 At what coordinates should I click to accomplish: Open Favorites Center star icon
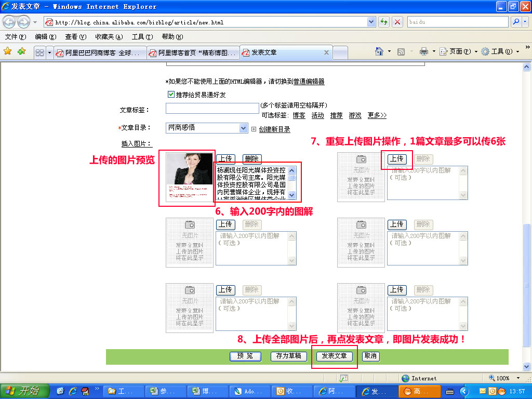pos(7,51)
